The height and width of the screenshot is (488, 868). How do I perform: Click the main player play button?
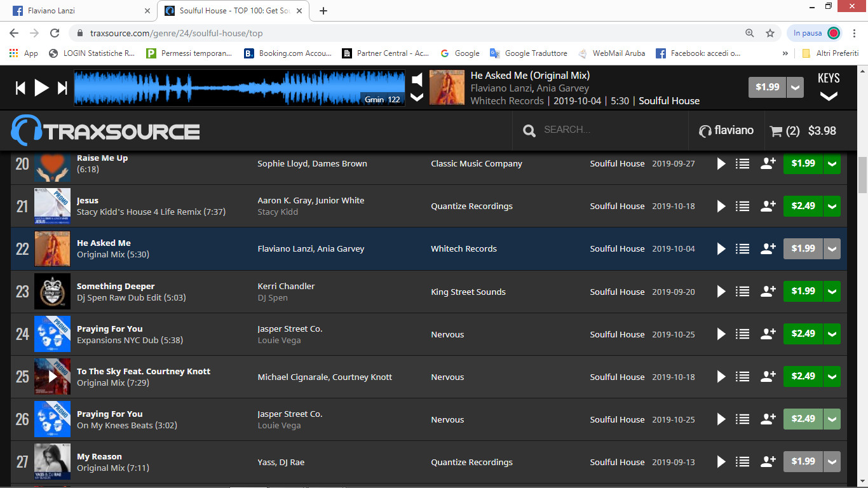pos(42,88)
